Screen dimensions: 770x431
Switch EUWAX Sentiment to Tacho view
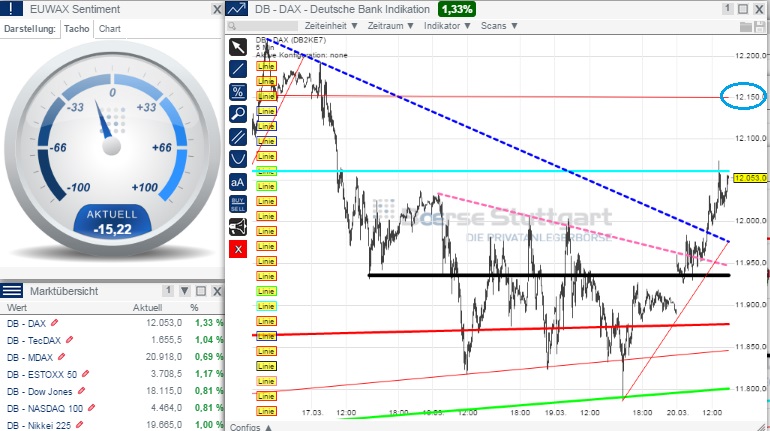[77, 29]
